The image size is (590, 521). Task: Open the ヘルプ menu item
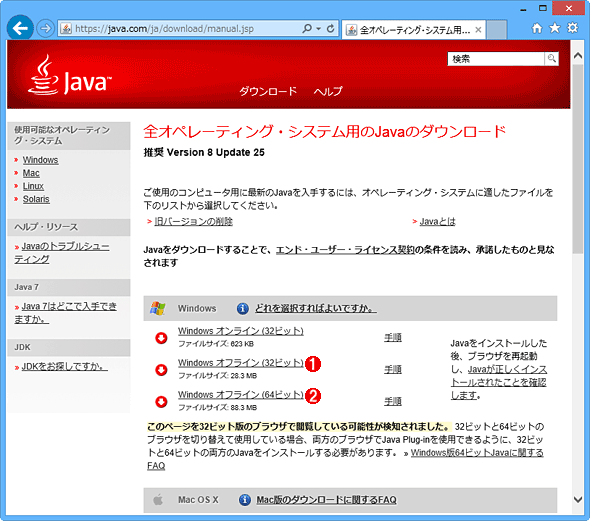pos(328,91)
